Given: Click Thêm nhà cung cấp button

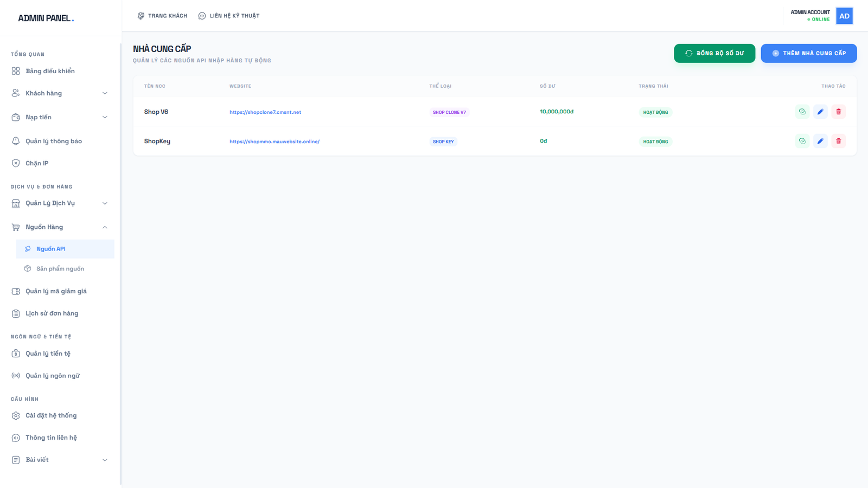Looking at the screenshot, I should tap(808, 53).
